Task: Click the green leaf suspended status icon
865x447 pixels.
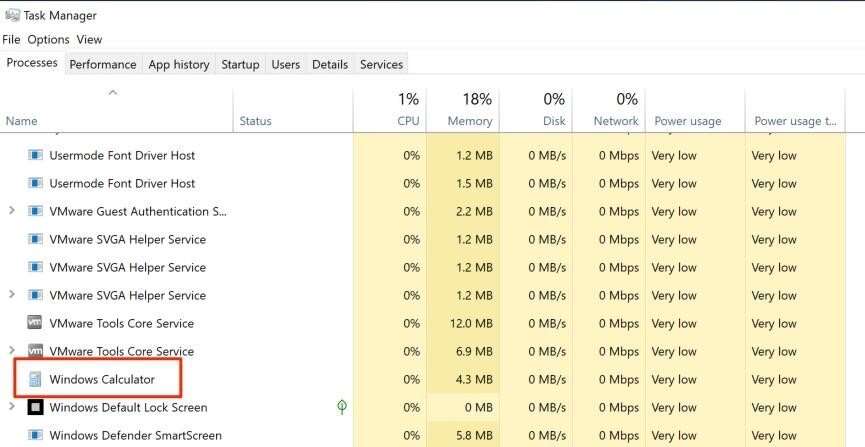Action: [342, 407]
